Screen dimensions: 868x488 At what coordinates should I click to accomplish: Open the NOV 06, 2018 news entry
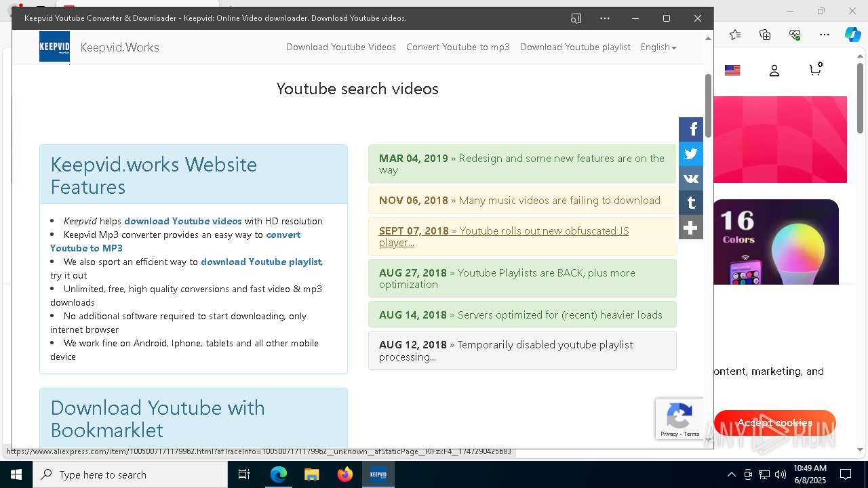(x=522, y=200)
